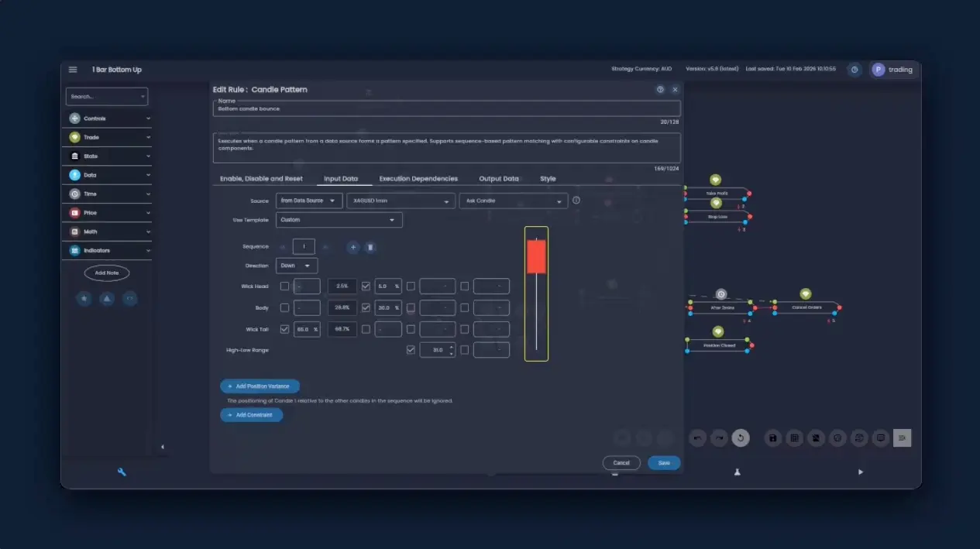Click the Add Position Variance button
Image resolution: width=980 pixels, height=549 pixels.
click(x=260, y=386)
